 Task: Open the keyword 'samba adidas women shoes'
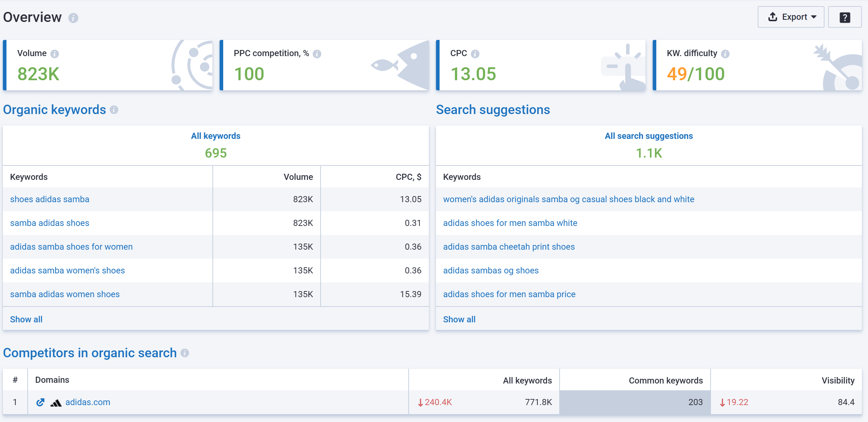(x=65, y=294)
